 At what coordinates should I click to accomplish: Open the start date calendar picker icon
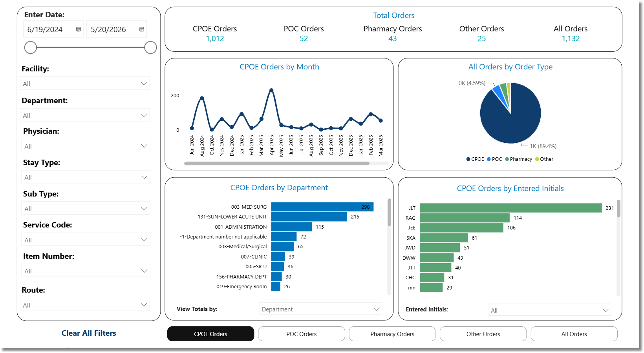click(x=79, y=29)
